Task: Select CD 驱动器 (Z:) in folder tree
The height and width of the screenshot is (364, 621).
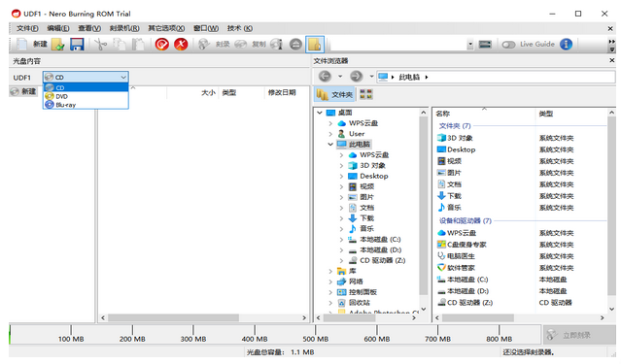Action: (382, 260)
